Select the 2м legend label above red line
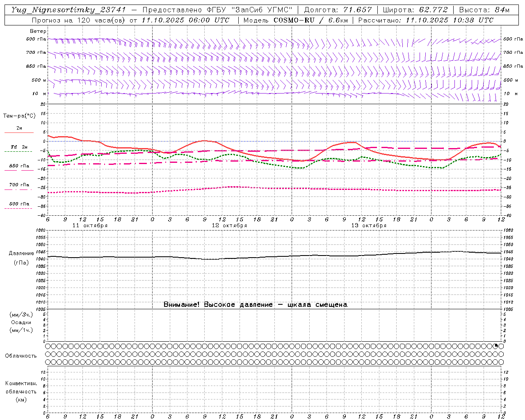The image size is (525, 420). (x=19, y=128)
